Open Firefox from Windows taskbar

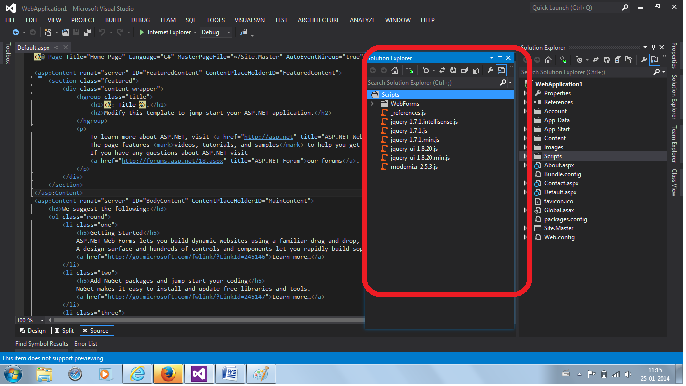click(x=168, y=374)
